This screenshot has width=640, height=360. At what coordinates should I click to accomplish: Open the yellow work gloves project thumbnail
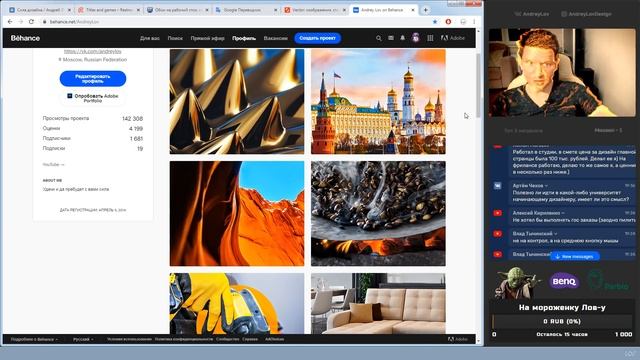237,304
